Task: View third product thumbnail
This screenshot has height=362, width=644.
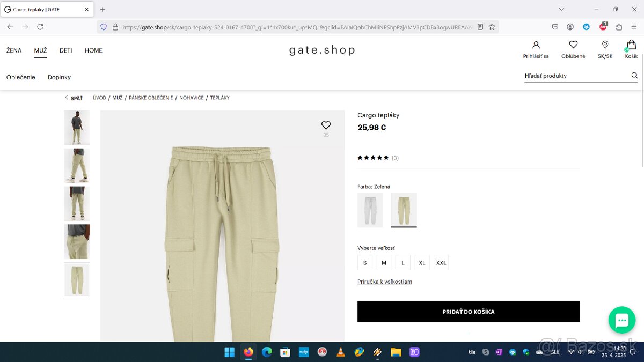Action: click(x=77, y=204)
